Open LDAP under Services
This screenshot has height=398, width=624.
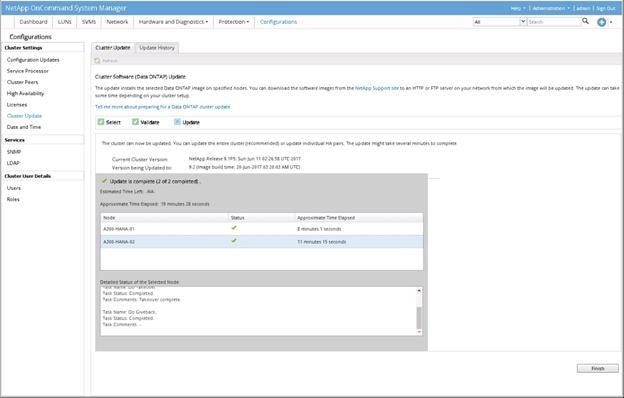point(13,163)
